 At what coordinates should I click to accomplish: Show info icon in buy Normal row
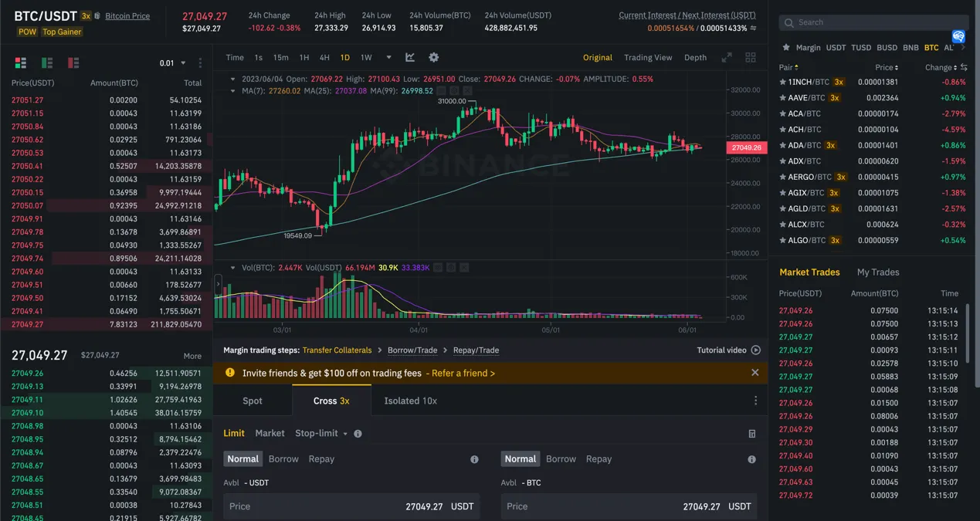pyautogui.click(x=474, y=459)
